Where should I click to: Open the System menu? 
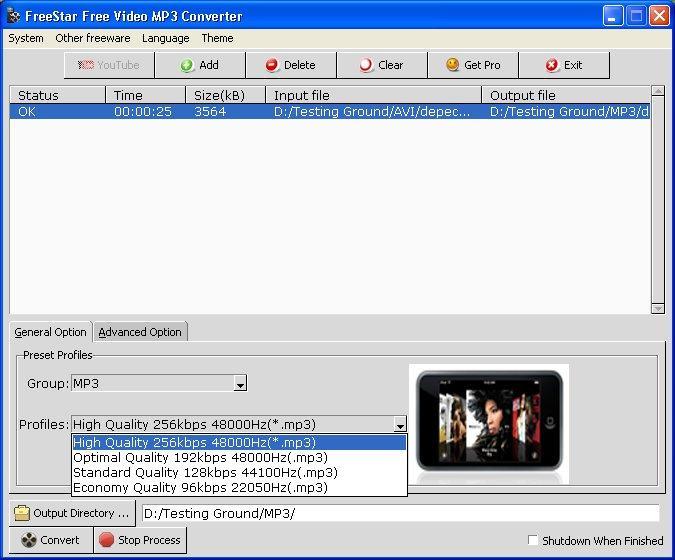click(26, 38)
